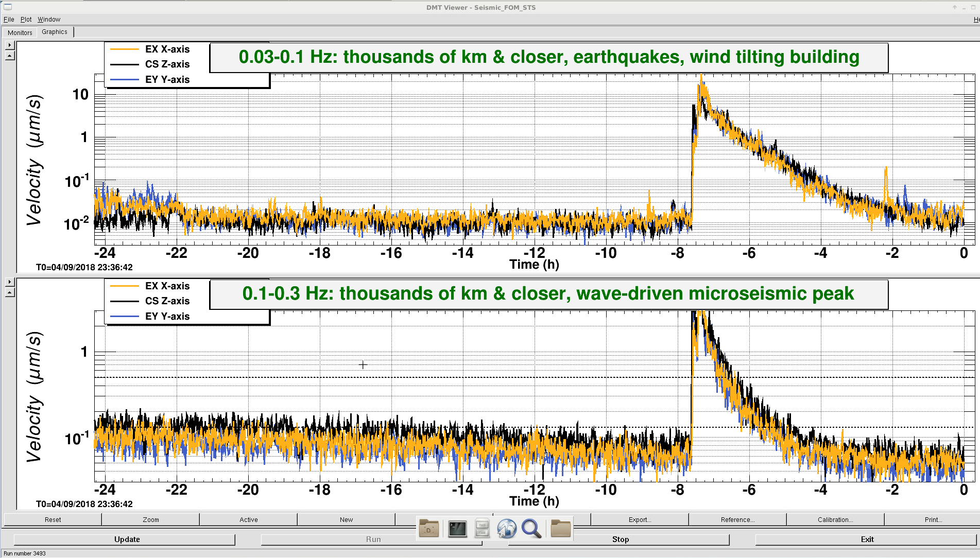Screen dimensions: 980x558
Task: Open the magnifying glass search icon
Action: [531, 529]
